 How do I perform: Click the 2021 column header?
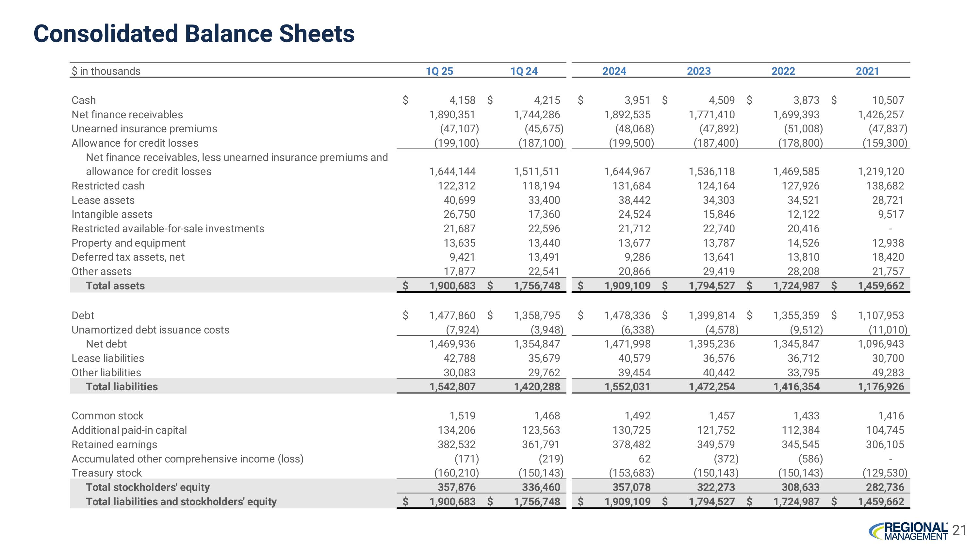coord(867,71)
